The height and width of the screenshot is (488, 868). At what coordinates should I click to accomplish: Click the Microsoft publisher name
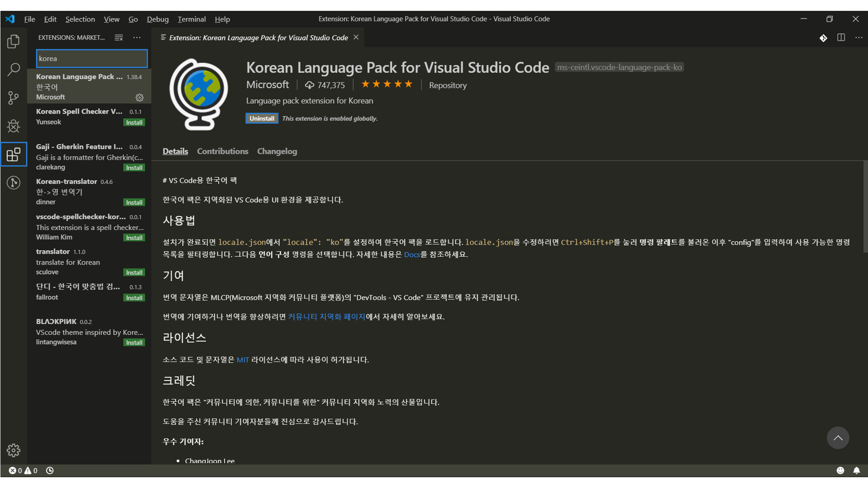(268, 85)
